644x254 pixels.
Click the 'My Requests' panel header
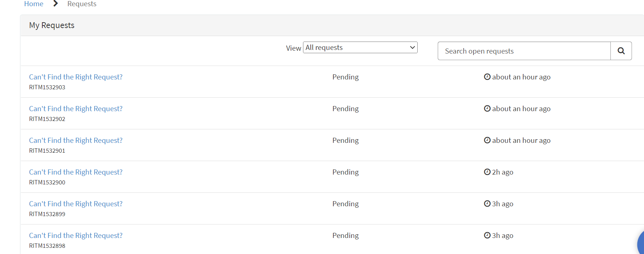coord(51,25)
